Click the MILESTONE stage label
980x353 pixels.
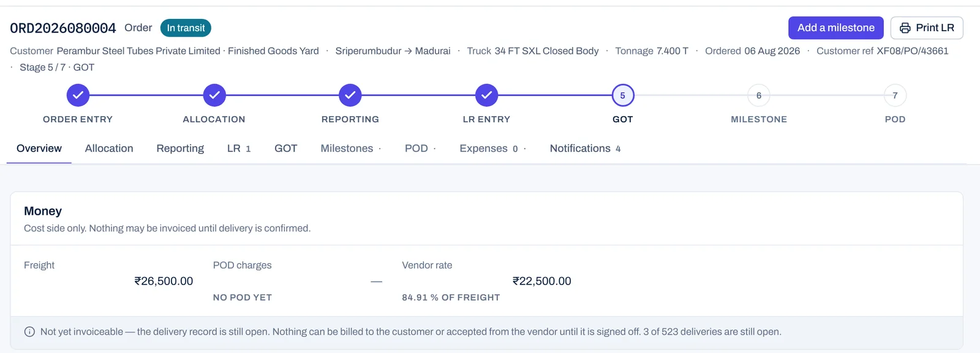[759, 119]
